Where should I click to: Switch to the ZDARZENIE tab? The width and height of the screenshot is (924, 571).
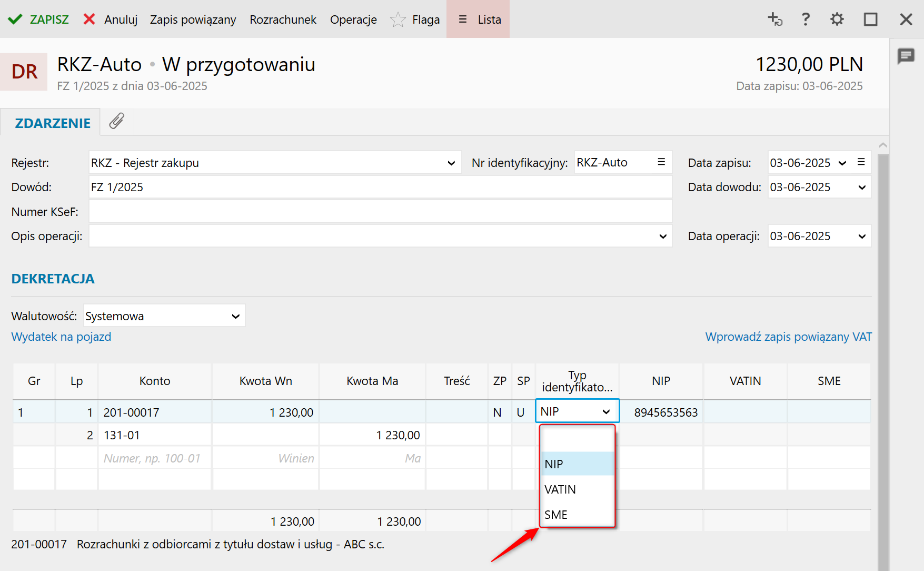pos(53,123)
